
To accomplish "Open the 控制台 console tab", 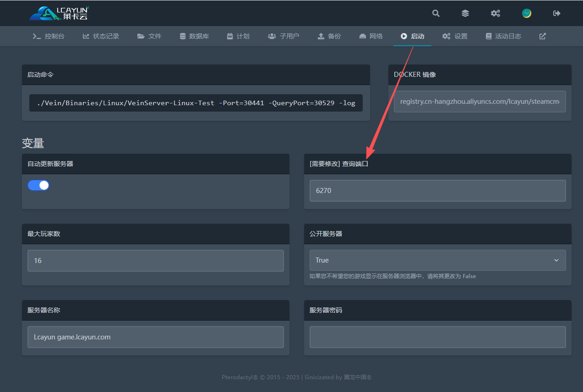I will [x=49, y=36].
